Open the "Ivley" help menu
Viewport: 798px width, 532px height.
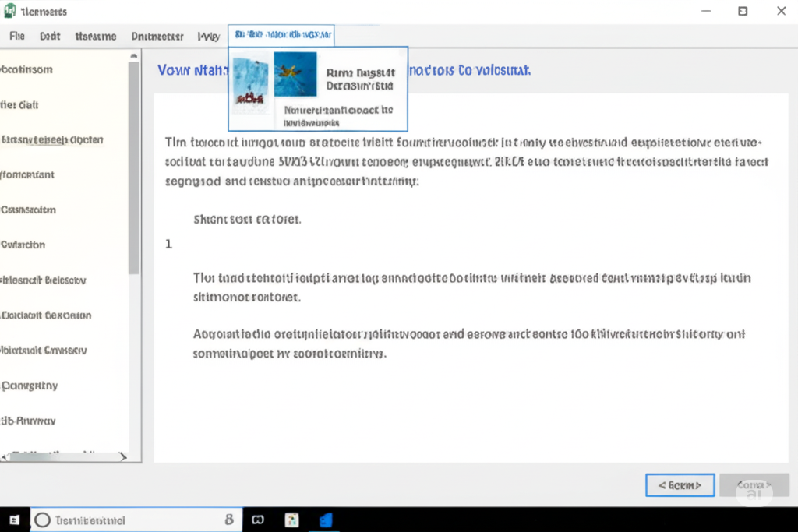pyautogui.click(x=209, y=36)
